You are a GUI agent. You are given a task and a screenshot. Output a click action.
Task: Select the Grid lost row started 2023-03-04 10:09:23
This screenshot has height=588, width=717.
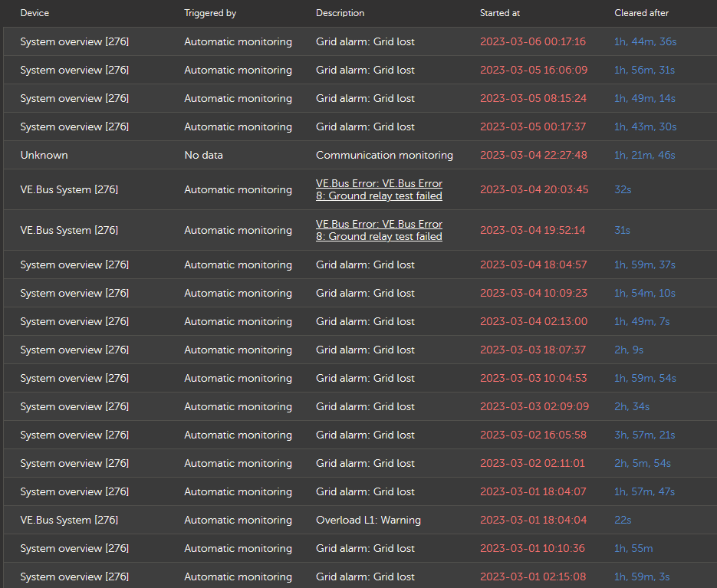tap(360, 293)
